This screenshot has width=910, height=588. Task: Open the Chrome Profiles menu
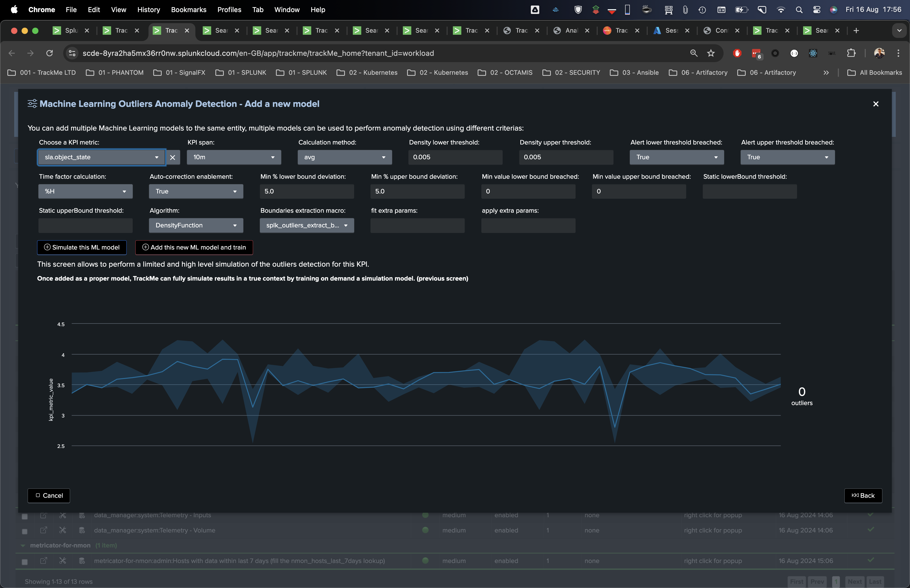pyautogui.click(x=229, y=9)
